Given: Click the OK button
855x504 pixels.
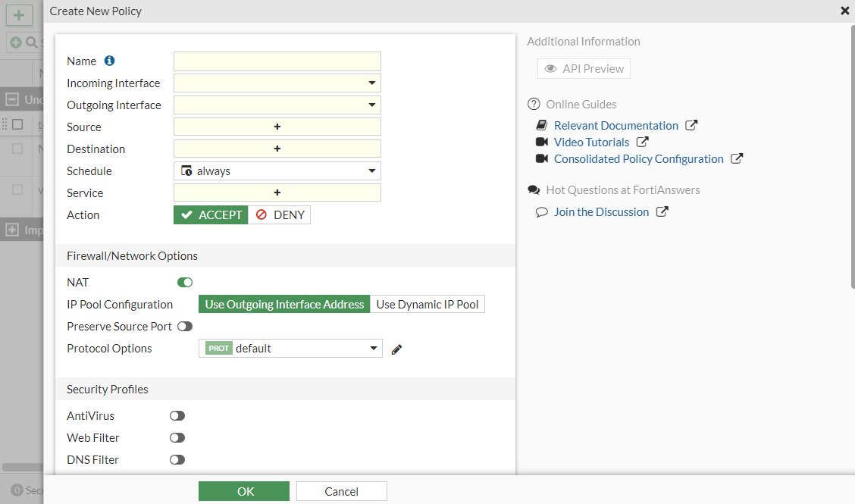Looking at the screenshot, I should point(244,491).
